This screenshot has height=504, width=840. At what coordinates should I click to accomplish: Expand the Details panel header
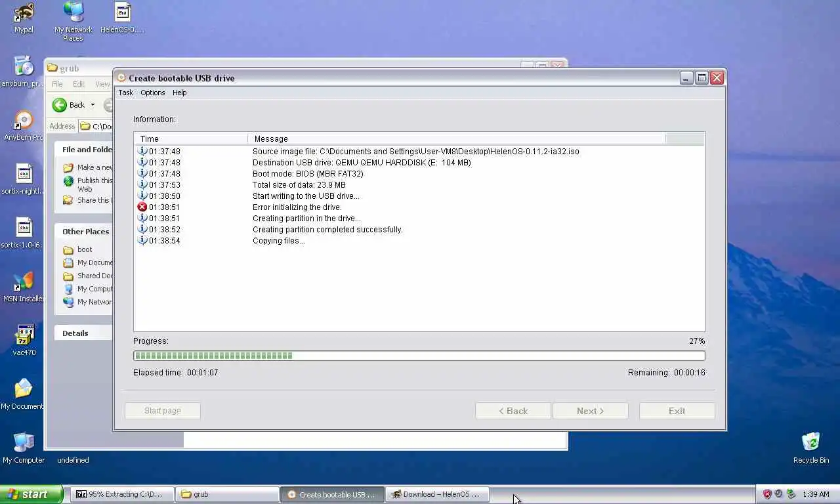pos(83,333)
